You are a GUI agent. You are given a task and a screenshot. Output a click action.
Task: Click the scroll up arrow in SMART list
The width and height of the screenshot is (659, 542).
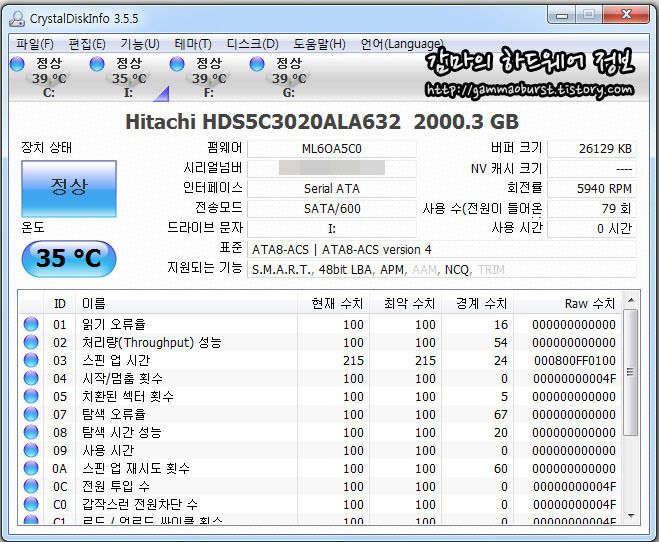tap(631, 300)
